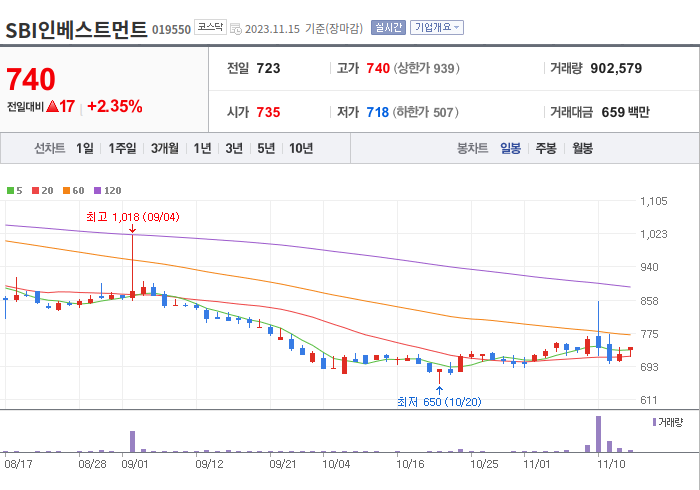Viewport: 700px width, 490px height.
Task: Select the 1주일 line chart period
Action: click(122, 148)
